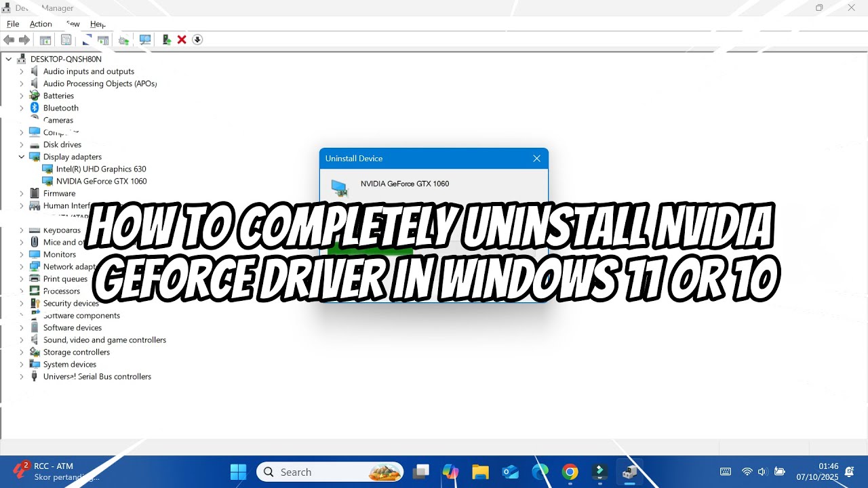Expand the Disk drives category

pyautogui.click(x=21, y=144)
